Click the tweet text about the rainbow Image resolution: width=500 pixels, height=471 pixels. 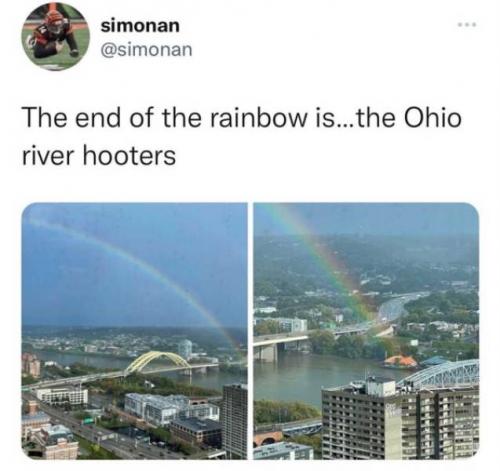click(x=242, y=137)
